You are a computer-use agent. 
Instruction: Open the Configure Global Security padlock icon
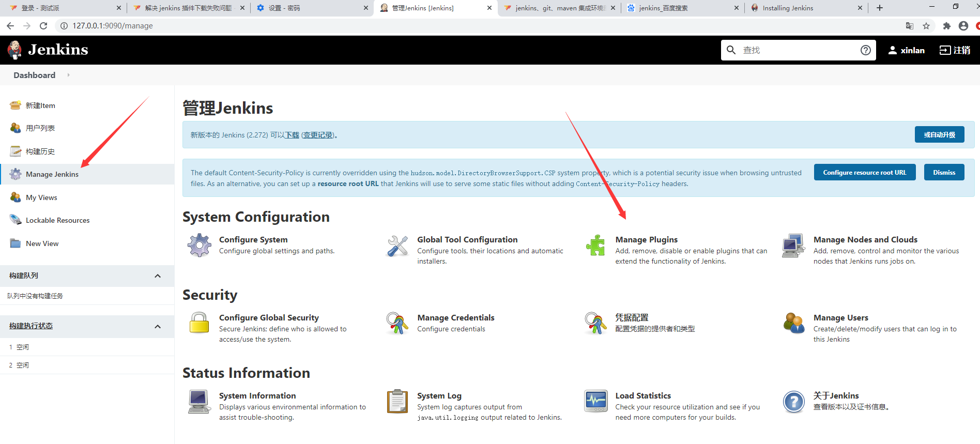200,323
